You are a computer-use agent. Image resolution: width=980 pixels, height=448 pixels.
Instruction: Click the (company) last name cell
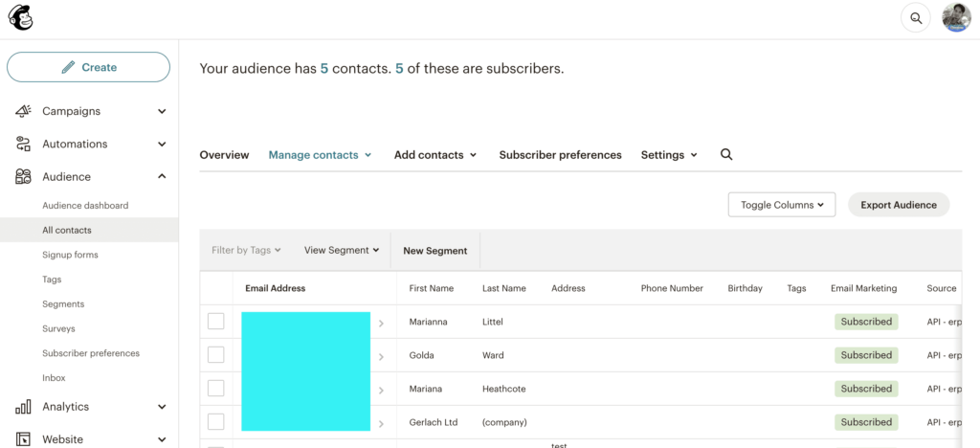pos(504,422)
